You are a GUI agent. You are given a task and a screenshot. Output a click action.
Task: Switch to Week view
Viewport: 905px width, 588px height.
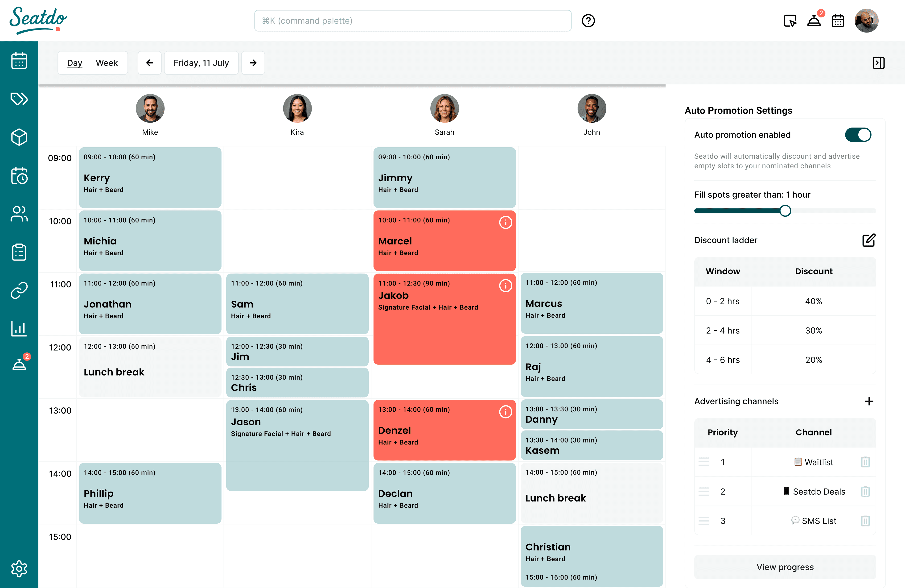coord(107,63)
